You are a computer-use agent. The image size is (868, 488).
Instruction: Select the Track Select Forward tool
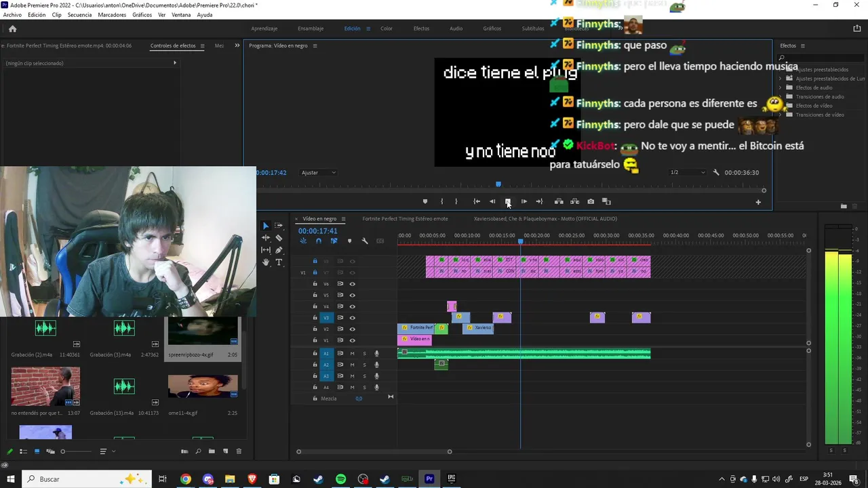pos(279,226)
